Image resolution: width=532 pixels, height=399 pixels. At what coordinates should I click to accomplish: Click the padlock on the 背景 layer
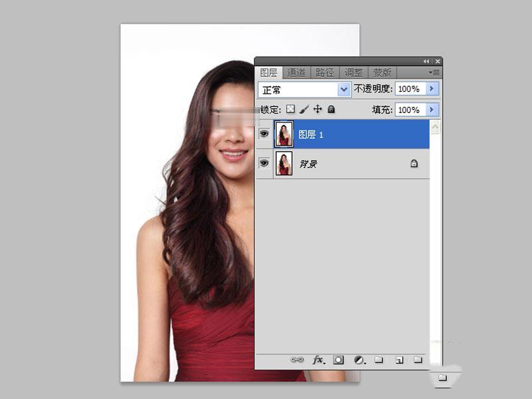(x=414, y=164)
